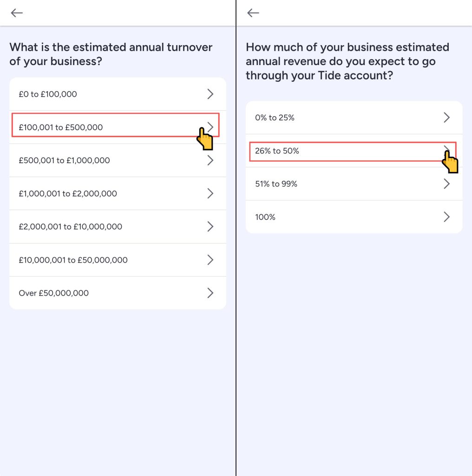Image resolution: width=472 pixels, height=476 pixels.
Task: Select the 0% to 25% label text
Action: pyautogui.click(x=275, y=118)
